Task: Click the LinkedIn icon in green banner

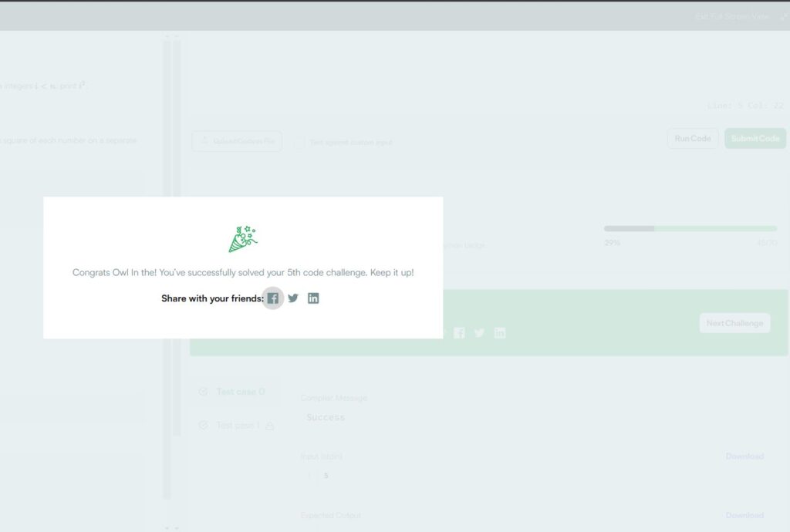Action: pyautogui.click(x=500, y=333)
